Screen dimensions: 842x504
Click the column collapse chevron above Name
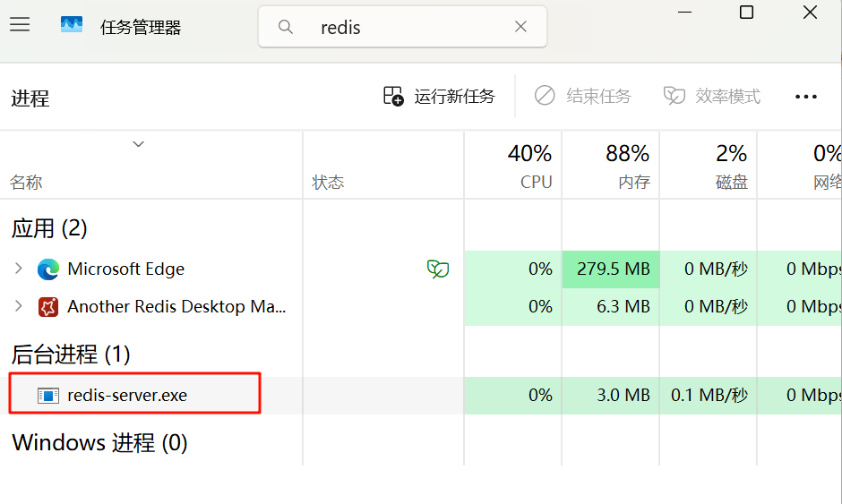click(x=139, y=144)
